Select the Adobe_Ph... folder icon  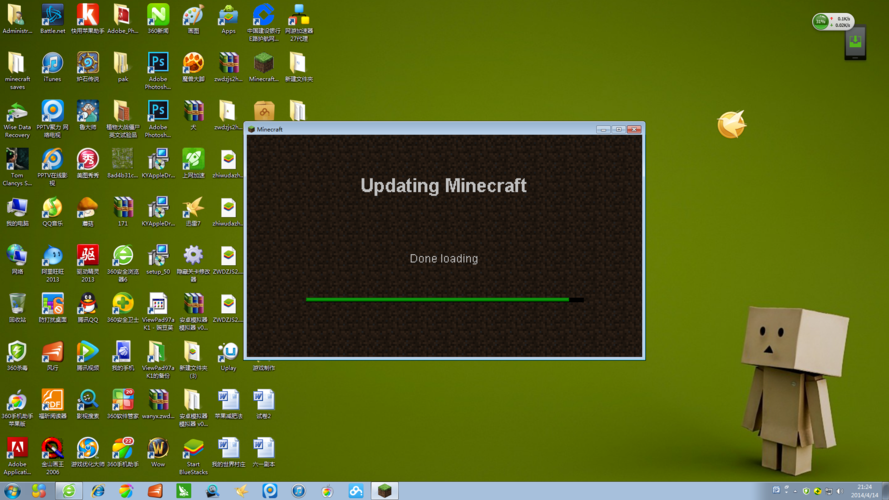pos(122,19)
